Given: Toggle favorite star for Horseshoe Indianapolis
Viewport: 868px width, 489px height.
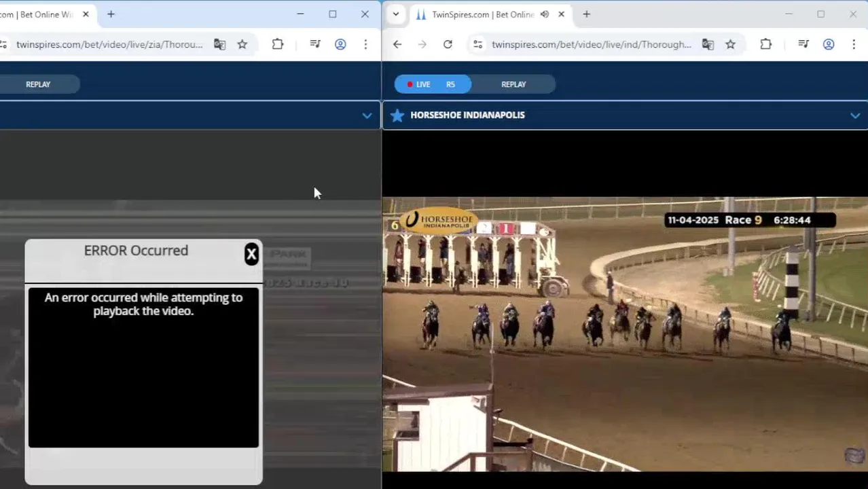Looking at the screenshot, I should [x=397, y=115].
